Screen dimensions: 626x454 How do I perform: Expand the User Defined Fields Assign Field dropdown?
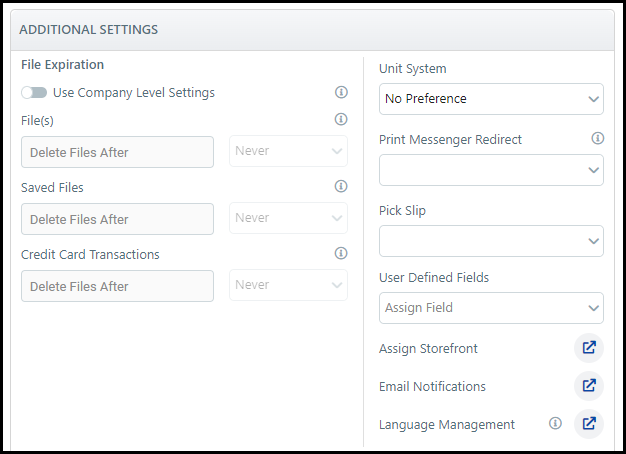coord(491,308)
